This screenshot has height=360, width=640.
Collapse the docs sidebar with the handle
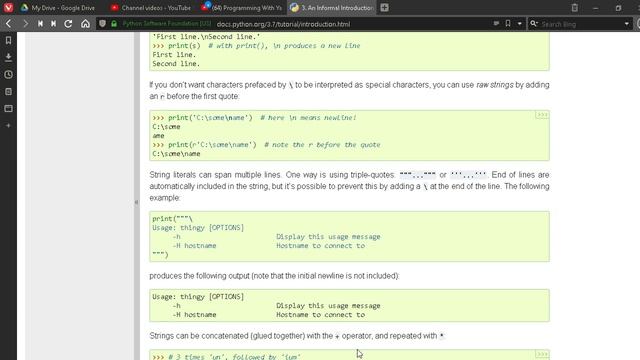coord(136,202)
